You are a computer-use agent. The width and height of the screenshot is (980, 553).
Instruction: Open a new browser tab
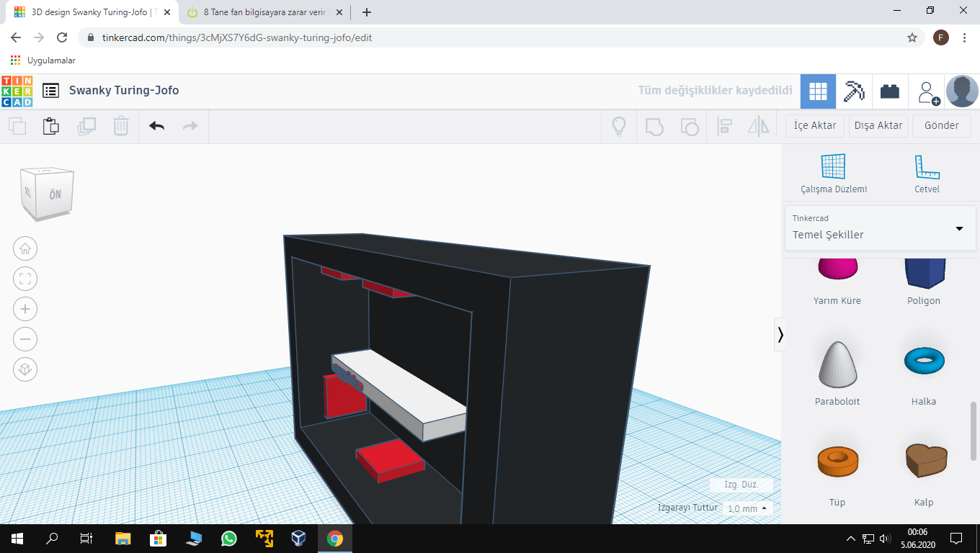point(367,12)
